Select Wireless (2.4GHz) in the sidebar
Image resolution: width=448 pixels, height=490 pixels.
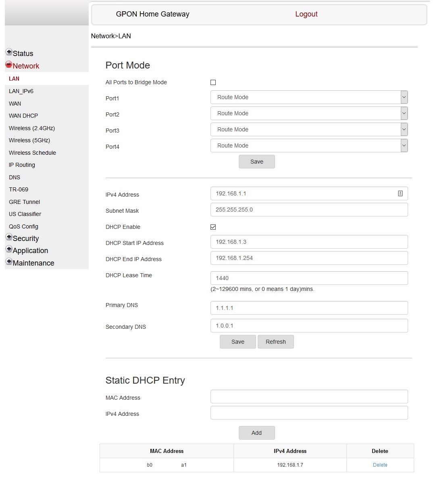(31, 128)
